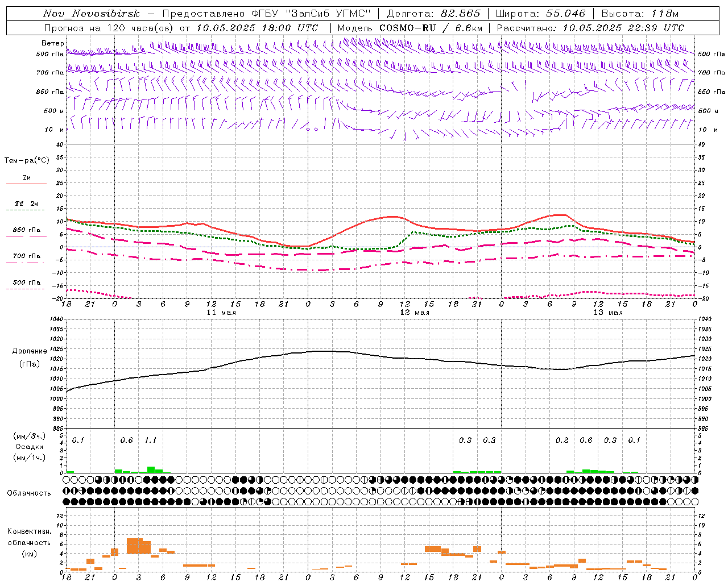
Task: Click the '0.2' precipitation amount value
Action: click(x=562, y=440)
